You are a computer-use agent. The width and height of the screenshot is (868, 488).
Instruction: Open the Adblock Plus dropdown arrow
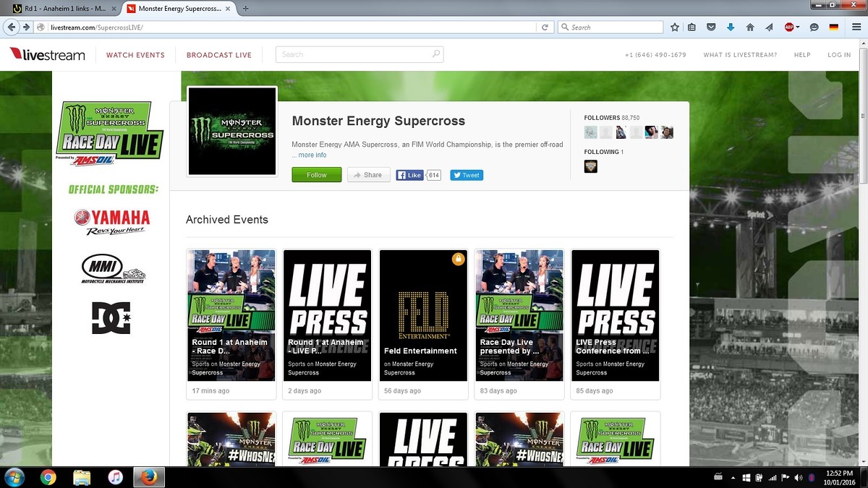[x=798, y=27]
